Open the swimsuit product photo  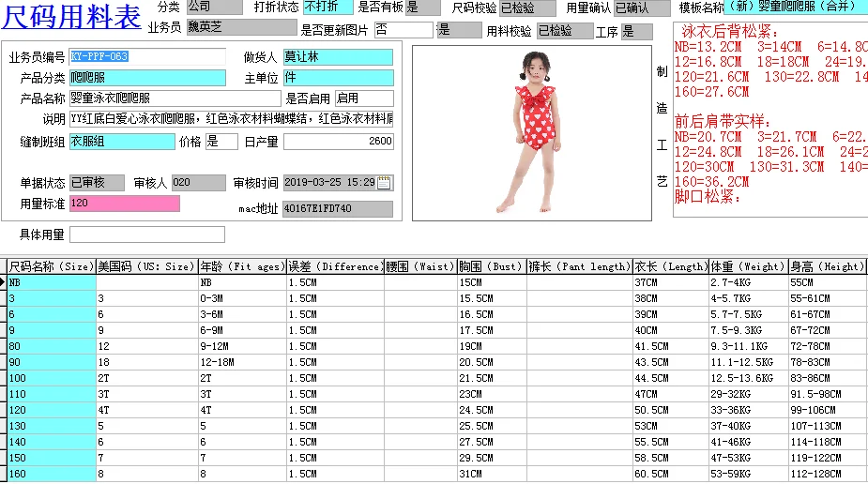tap(532, 133)
